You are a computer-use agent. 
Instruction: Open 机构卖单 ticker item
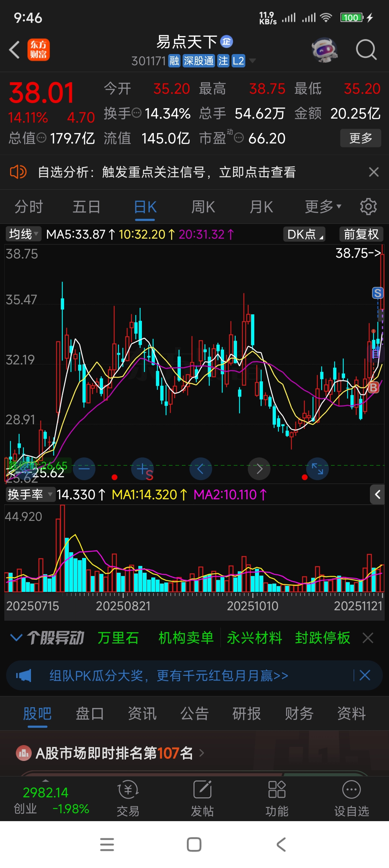pos(186,638)
